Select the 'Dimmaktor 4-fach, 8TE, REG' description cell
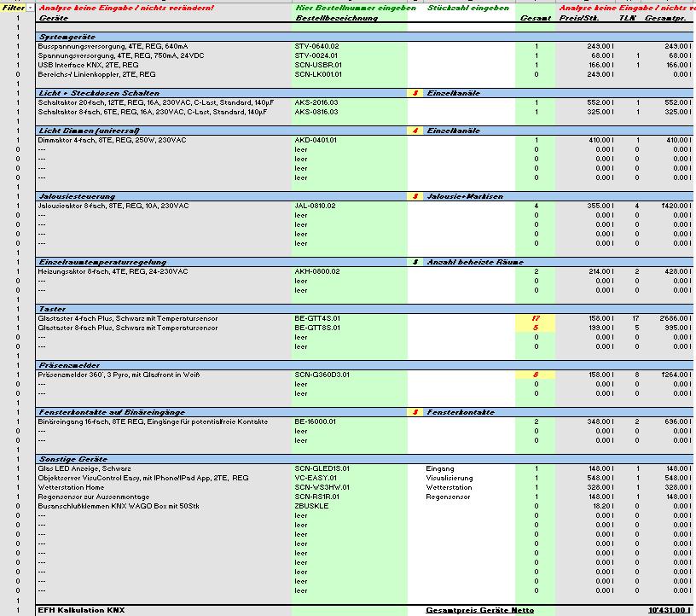This screenshot has height=616, width=696. pos(112,140)
